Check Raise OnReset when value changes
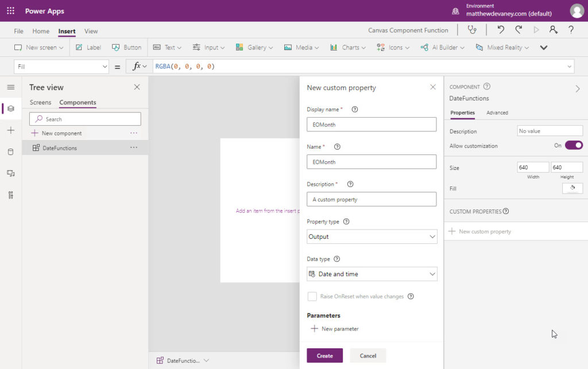Viewport: 588px width, 369px height. point(312,296)
